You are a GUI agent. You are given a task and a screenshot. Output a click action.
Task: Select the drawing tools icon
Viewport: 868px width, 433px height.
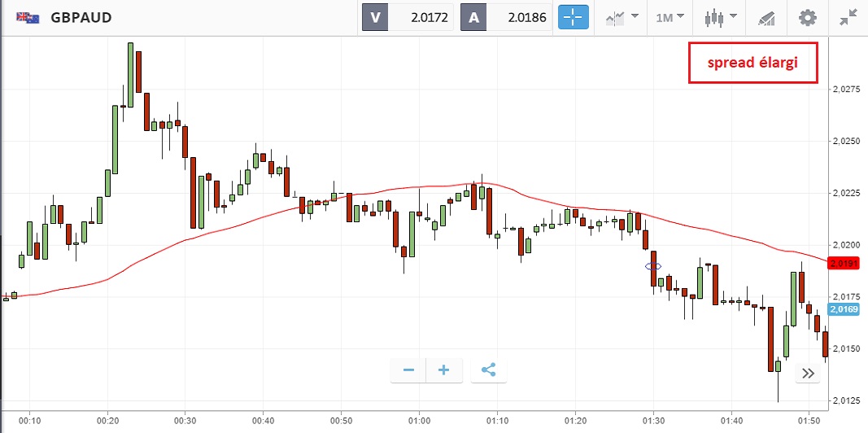click(766, 17)
